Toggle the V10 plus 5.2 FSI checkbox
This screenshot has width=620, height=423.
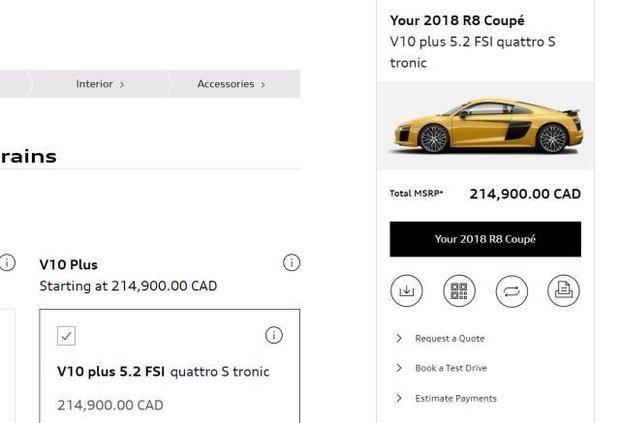click(67, 336)
